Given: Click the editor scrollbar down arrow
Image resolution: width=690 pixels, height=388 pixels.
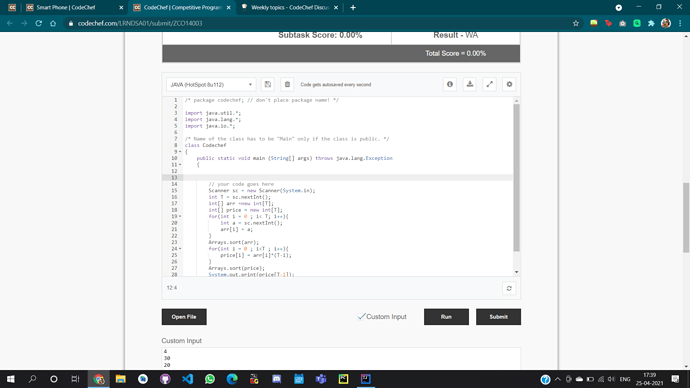Looking at the screenshot, I should click(516, 272).
